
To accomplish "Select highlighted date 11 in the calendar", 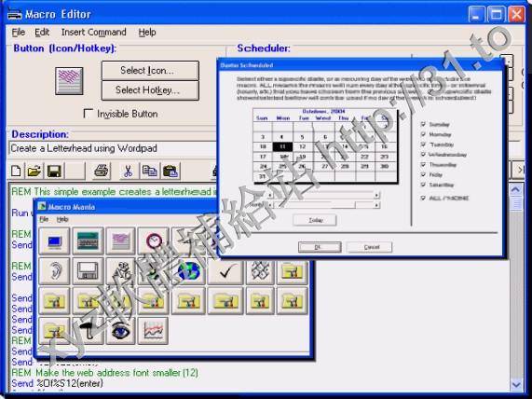I will 282,146.
